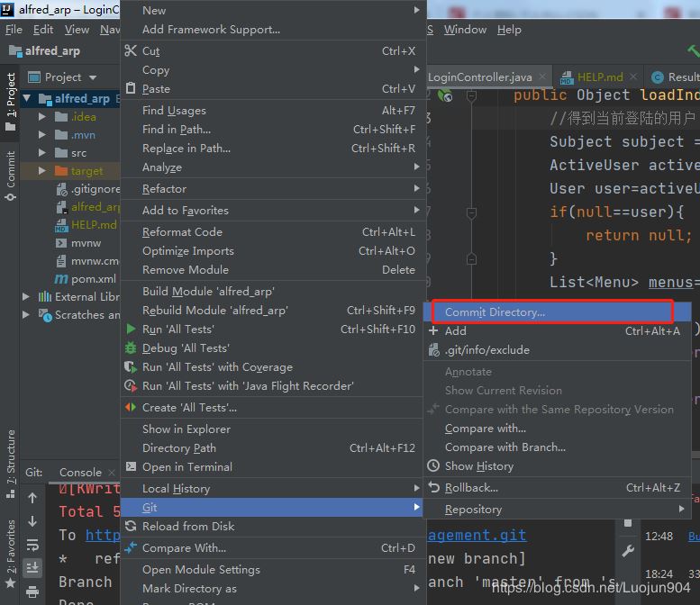The height and width of the screenshot is (605, 700).
Task: Expand the src folder in project tree
Action: click(x=42, y=153)
